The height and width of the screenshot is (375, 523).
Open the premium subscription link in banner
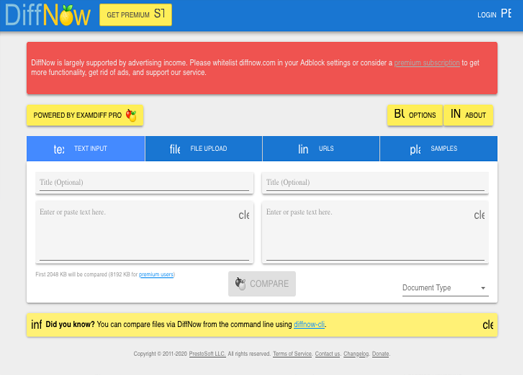click(x=427, y=63)
